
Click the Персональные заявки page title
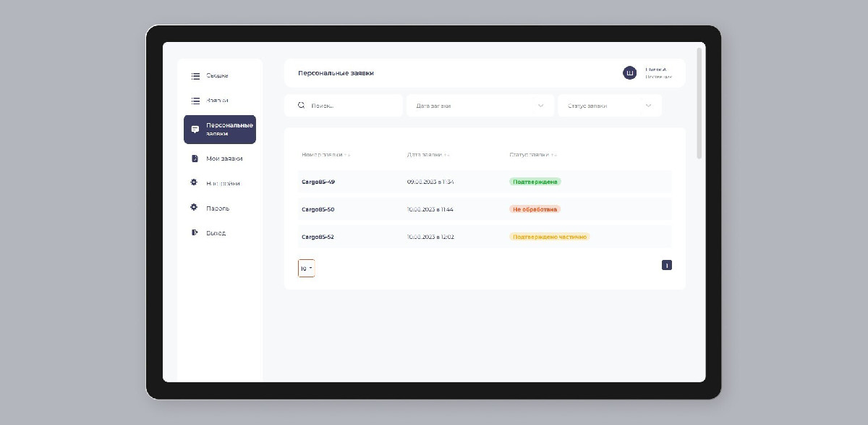tap(336, 73)
